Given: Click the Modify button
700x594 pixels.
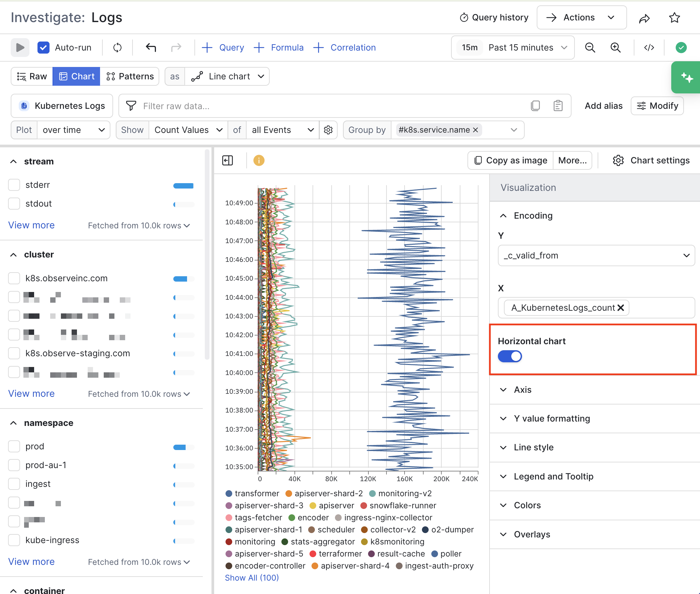Looking at the screenshot, I should pos(657,106).
